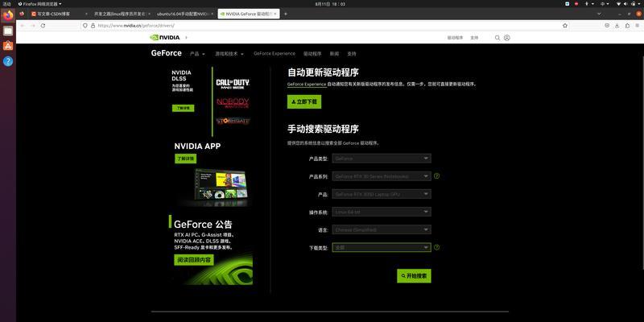The width and height of the screenshot is (644, 322).
Task: Open 驱动程序 link in white header
Action: click(x=455, y=38)
